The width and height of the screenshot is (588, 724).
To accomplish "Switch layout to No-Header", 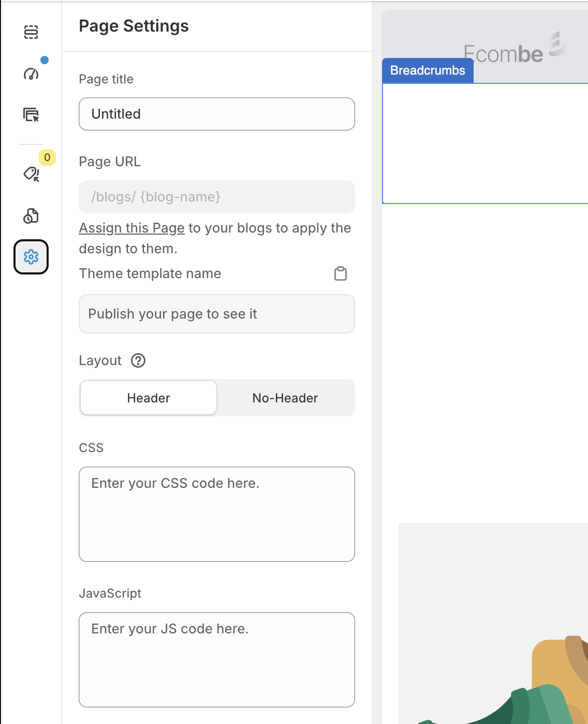I will (285, 398).
